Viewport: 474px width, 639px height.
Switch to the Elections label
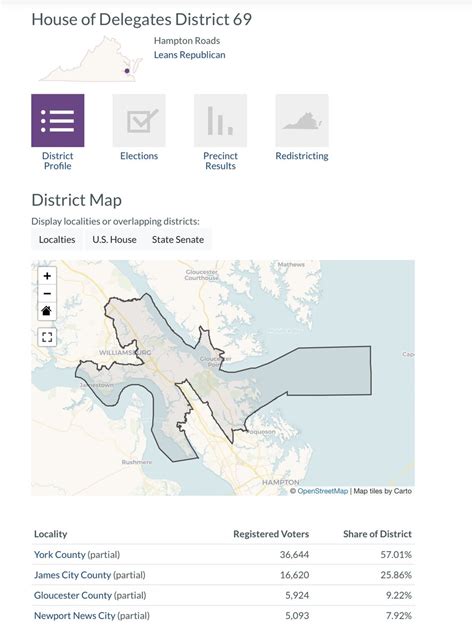click(139, 156)
